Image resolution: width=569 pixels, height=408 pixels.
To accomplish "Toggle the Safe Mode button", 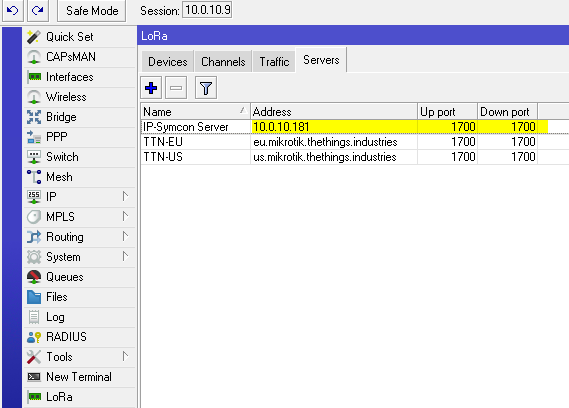I will (x=92, y=11).
